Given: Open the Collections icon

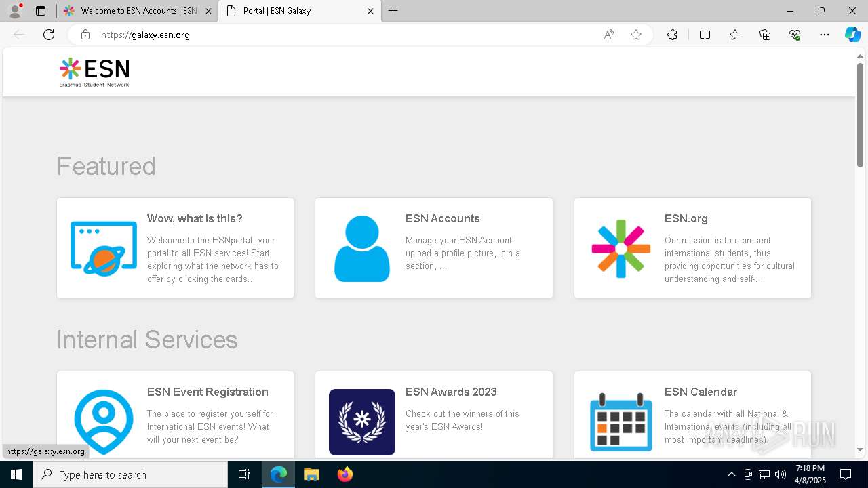Looking at the screenshot, I should pyautogui.click(x=765, y=35).
